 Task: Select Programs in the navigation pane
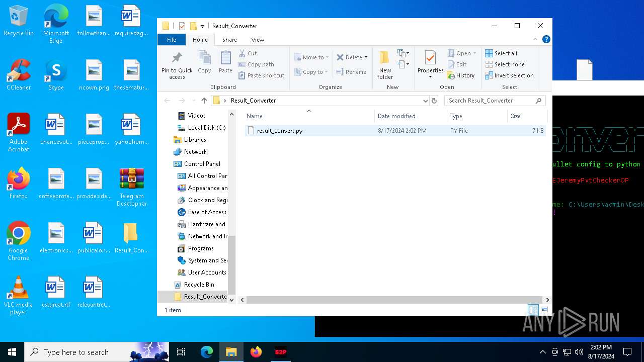196,248
